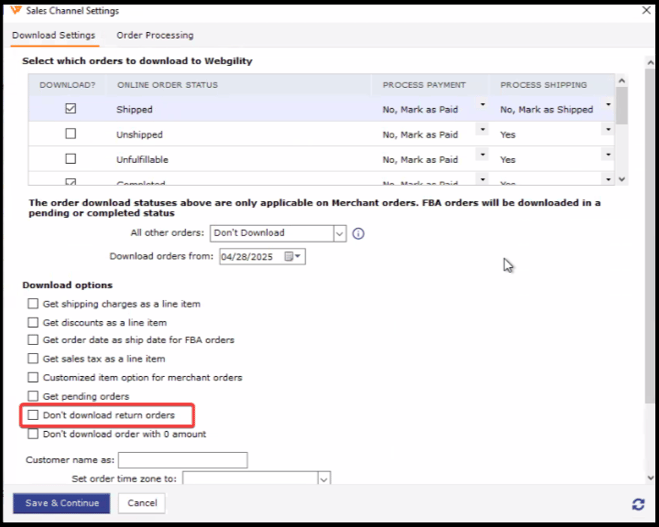Check the Get pending orders option
659x527 pixels.
tap(33, 397)
